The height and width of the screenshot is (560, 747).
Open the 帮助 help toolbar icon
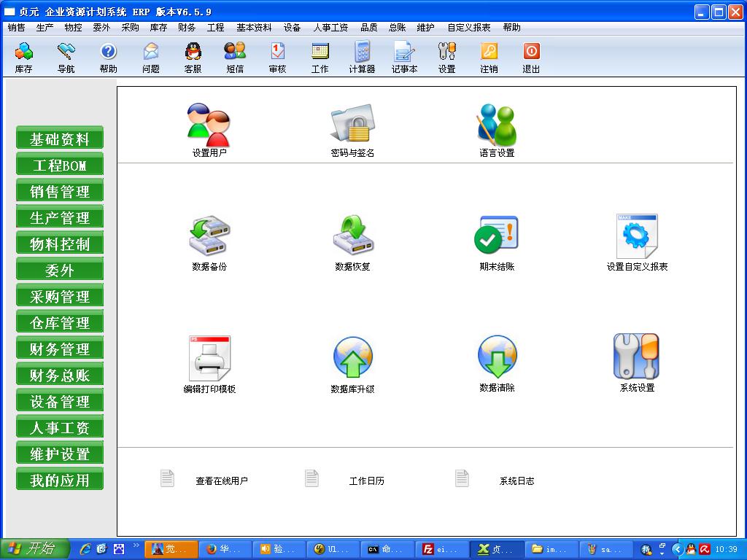tap(108, 58)
